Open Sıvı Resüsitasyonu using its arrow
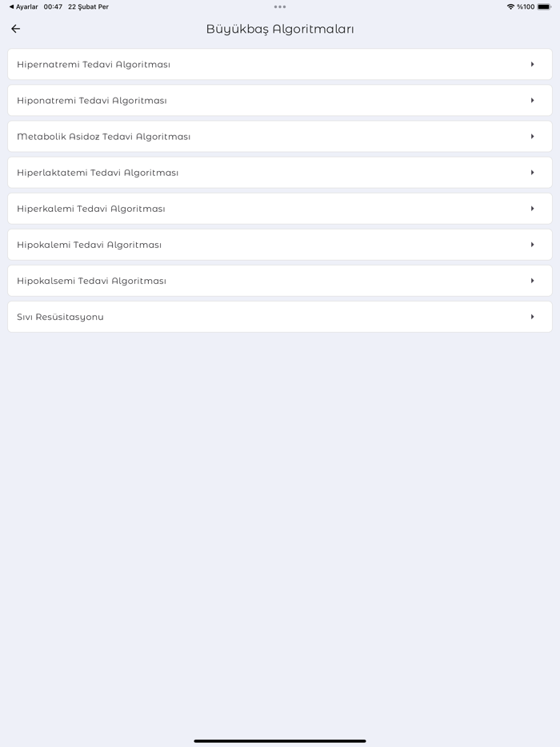560x747 pixels. click(533, 316)
